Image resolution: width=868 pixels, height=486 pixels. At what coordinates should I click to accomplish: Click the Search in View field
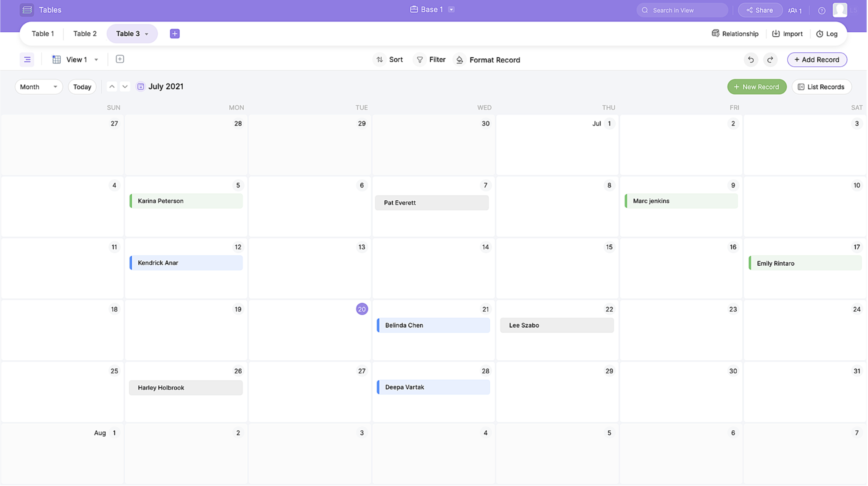(682, 10)
